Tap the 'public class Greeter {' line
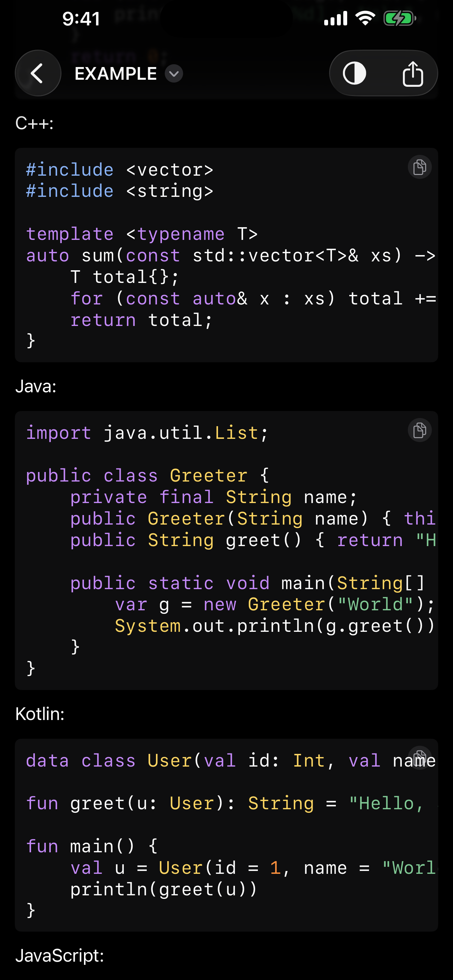453x980 pixels. click(x=147, y=476)
